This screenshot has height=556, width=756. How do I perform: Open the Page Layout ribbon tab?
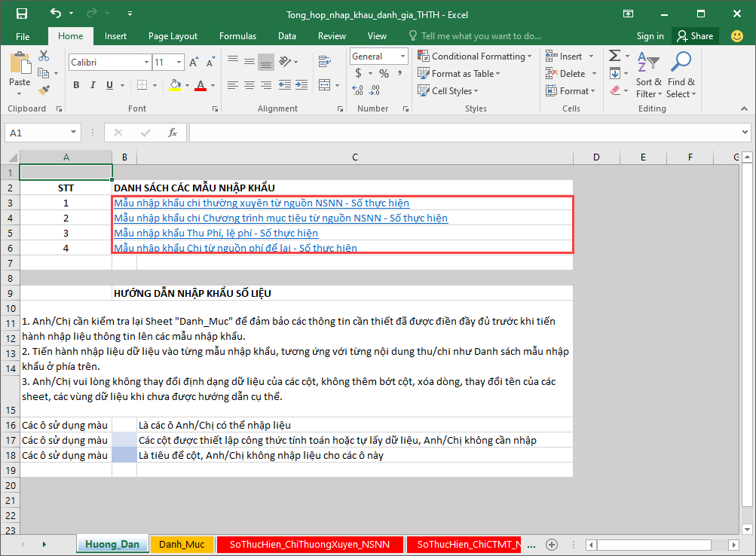pos(173,35)
